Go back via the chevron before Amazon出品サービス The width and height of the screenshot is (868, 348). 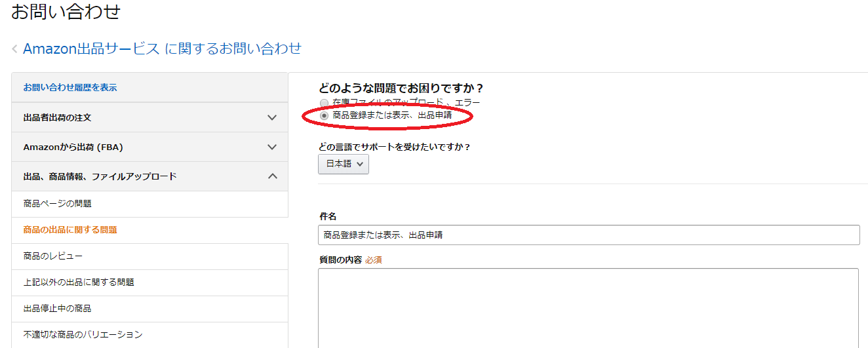pos(14,49)
